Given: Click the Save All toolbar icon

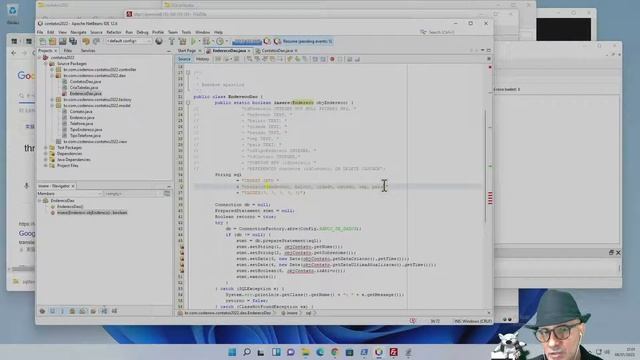Looking at the screenshot, I should [73, 41].
